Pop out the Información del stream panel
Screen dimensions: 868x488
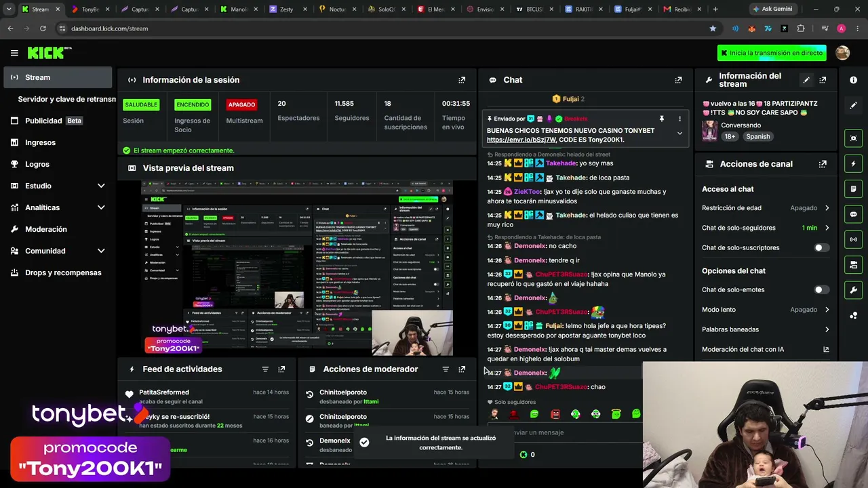coord(823,80)
